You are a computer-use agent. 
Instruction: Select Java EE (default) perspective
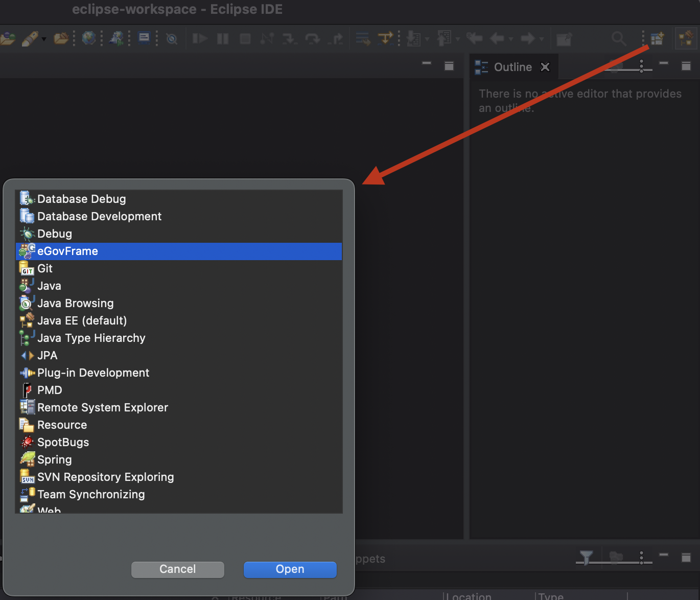[179, 320]
